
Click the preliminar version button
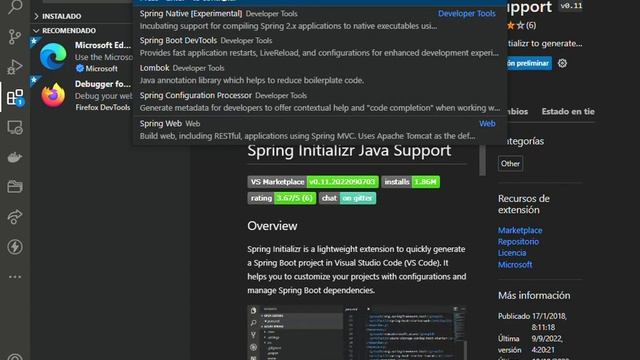529,63
